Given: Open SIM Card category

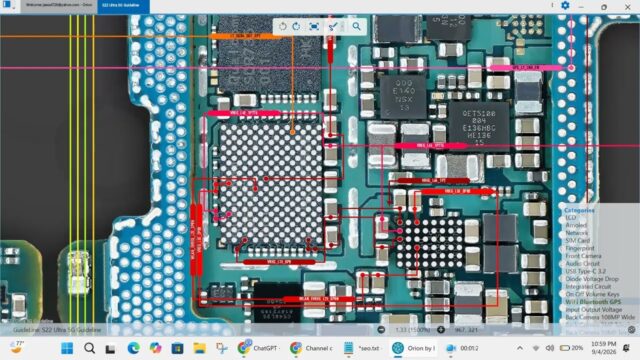Looking at the screenshot, I should (x=578, y=240).
